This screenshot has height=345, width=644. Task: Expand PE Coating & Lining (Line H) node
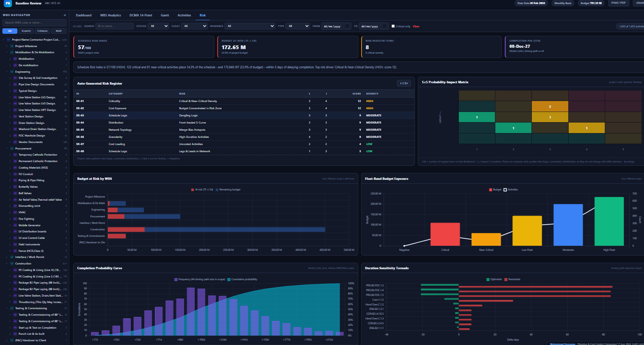10,270
